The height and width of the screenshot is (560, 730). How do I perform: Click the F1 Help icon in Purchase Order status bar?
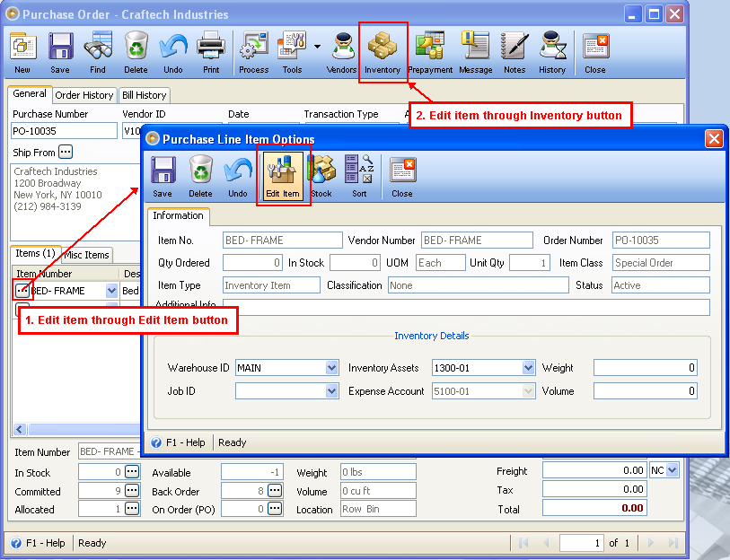(16, 543)
